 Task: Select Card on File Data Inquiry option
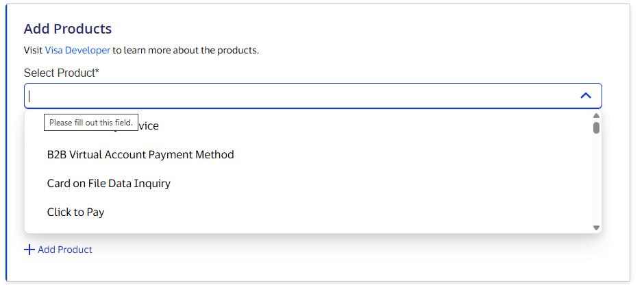109,184
